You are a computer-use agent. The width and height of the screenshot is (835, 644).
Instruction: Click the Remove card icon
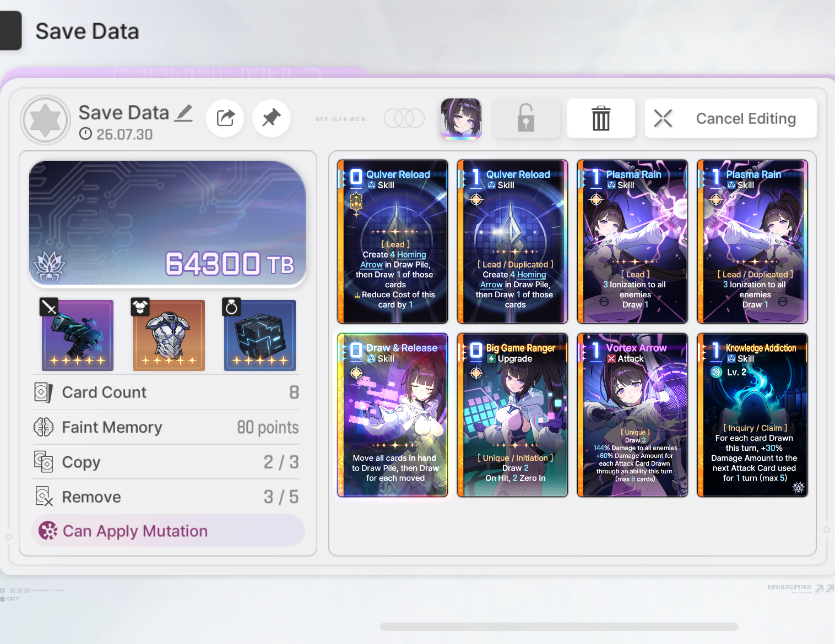44,496
